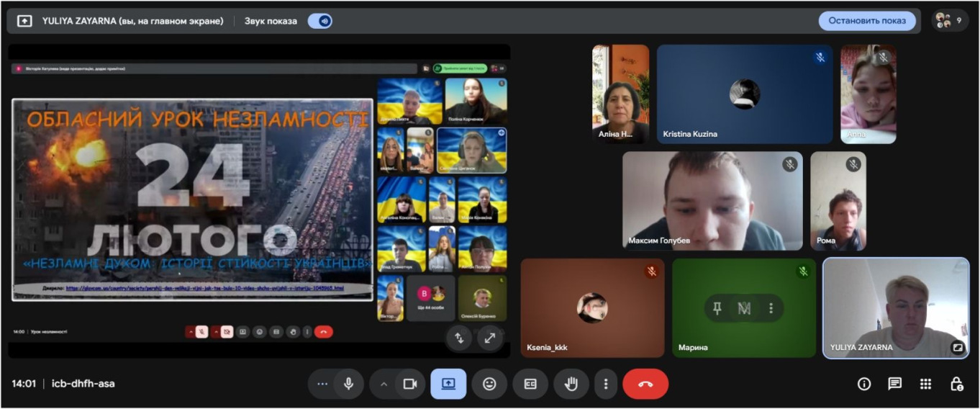Expand the shared presentation to fullscreen
This screenshot has height=409, width=980.
(x=490, y=338)
